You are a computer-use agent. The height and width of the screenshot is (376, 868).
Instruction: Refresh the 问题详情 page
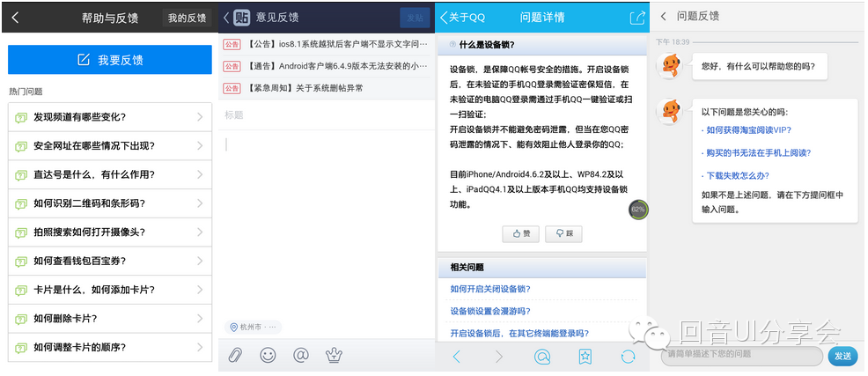click(x=628, y=357)
